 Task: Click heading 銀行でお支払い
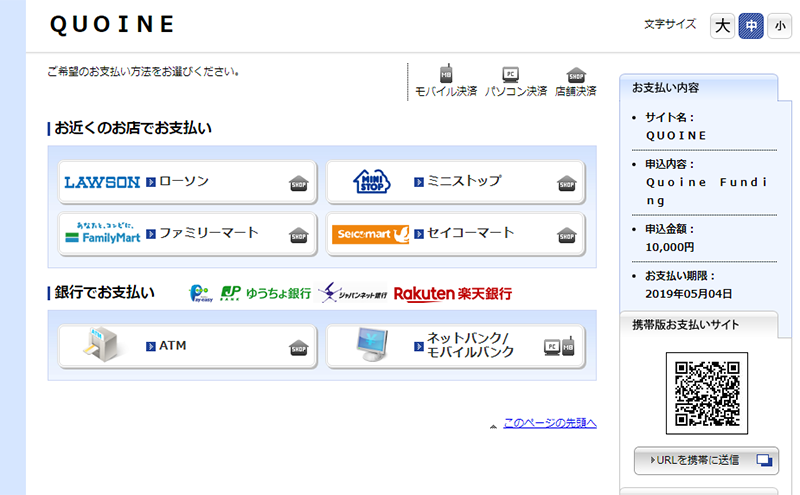[x=105, y=292]
